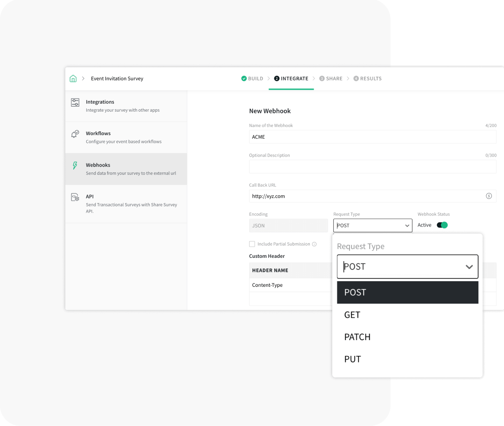Click the variable icon in Call Back URL field
The image size is (504, 426).
pos(489,196)
